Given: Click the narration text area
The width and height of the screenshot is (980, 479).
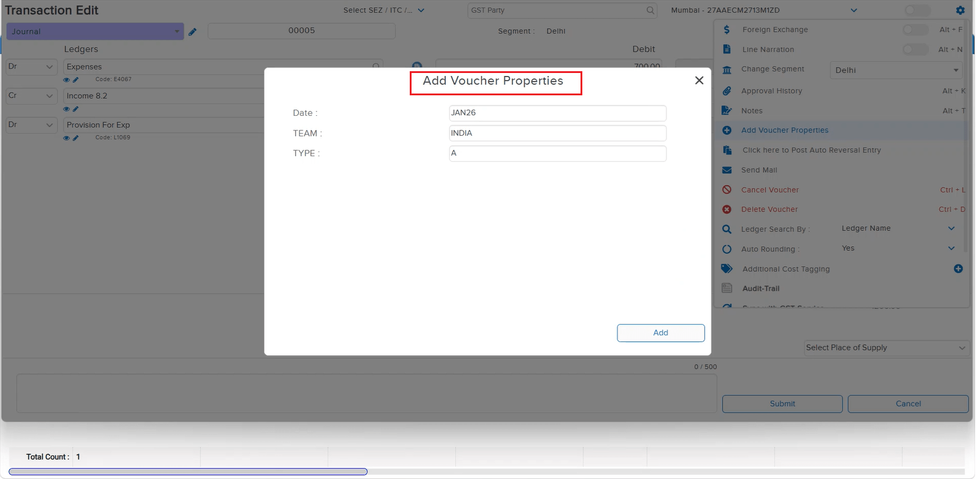Looking at the screenshot, I should pos(366,393).
